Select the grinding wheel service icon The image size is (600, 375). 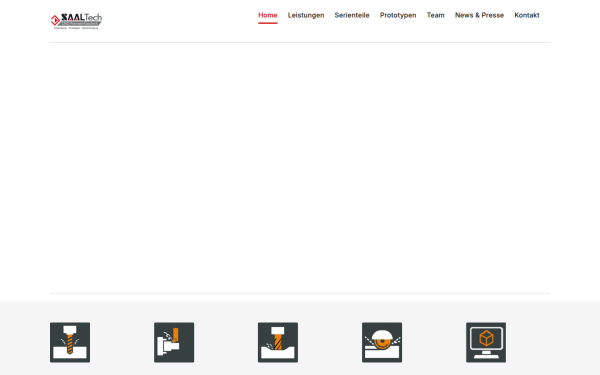382,342
